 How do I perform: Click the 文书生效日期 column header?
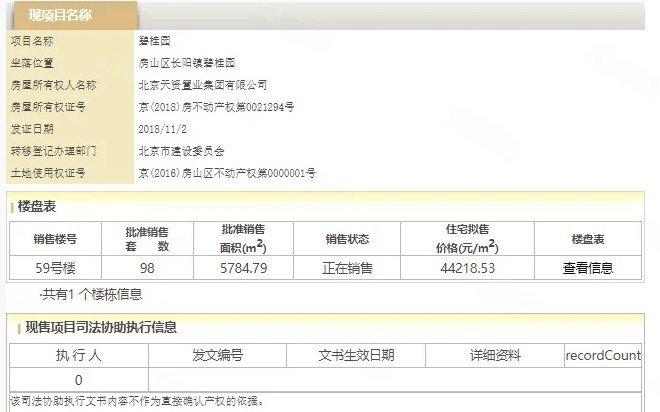point(356,355)
